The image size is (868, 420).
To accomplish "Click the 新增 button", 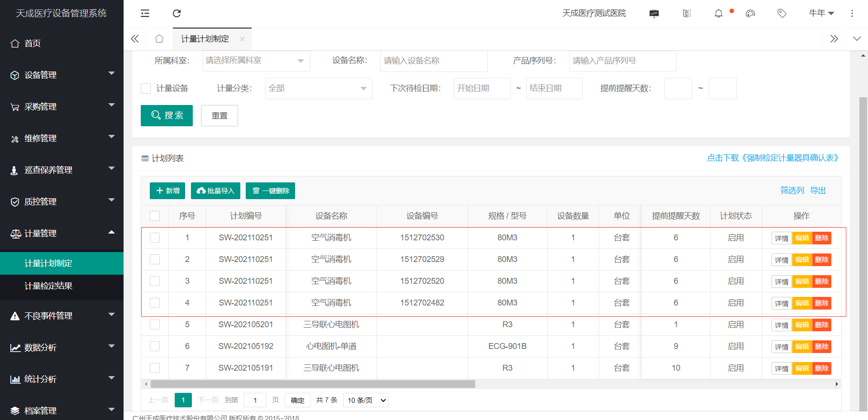I will 167,191.
